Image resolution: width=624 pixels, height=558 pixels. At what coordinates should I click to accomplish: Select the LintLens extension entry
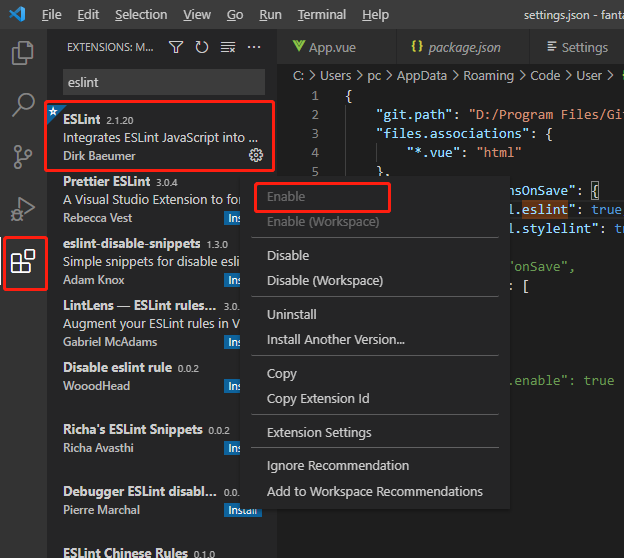(143, 324)
